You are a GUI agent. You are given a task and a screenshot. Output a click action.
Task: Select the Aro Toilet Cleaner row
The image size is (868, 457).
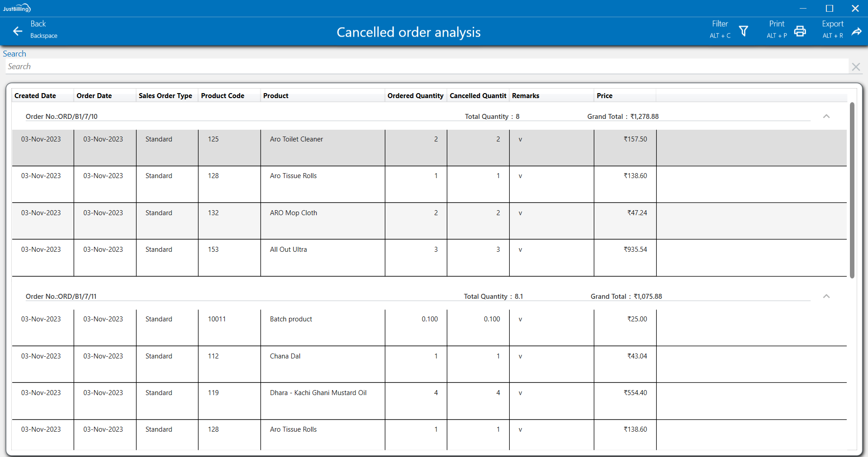coord(296,140)
